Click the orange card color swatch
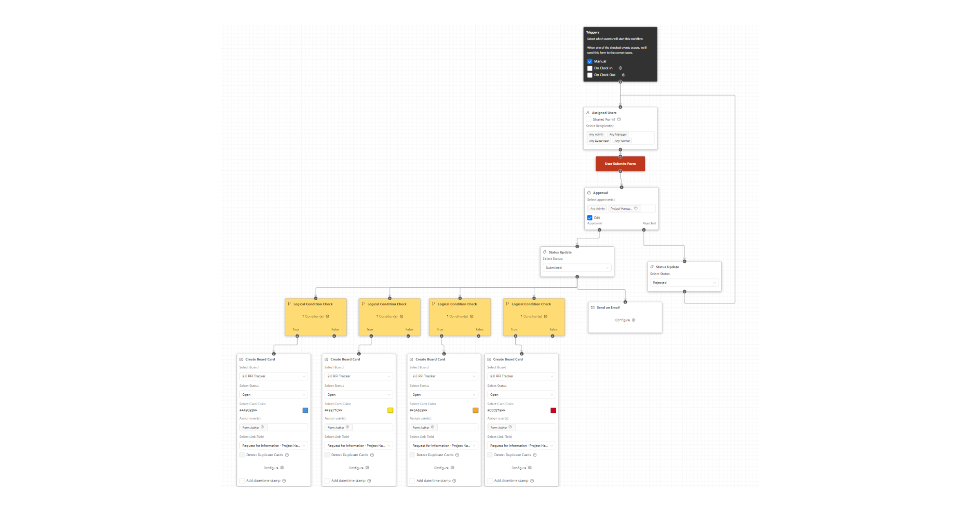The height and width of the screenshot is (513, 980). pos(475,410)
